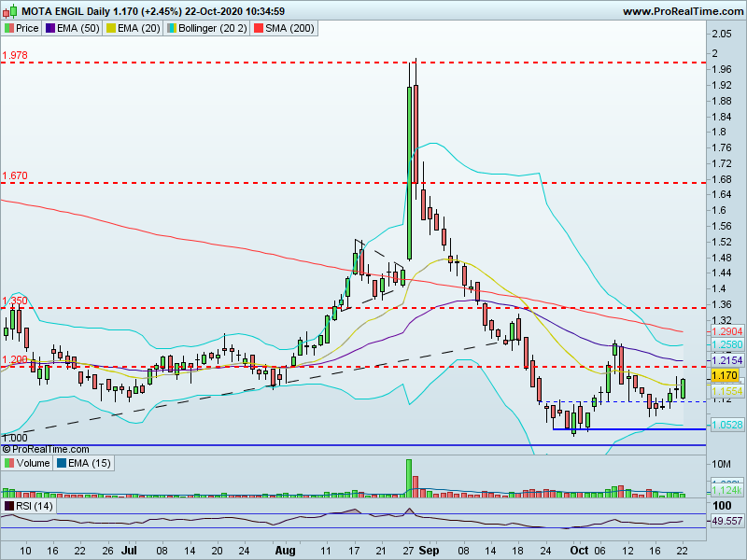The width and height of the screenshot is (747, 560).
Task: Click the 1.978 red dashed resistance line
Action: point(353,63)
